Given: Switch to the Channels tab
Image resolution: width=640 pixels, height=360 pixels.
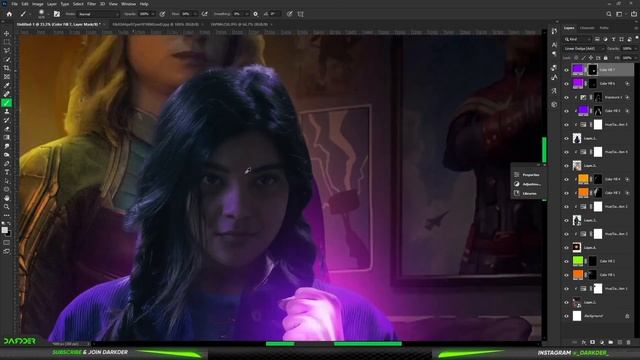Looking at the screenshot, I should [x=587, y=28].
